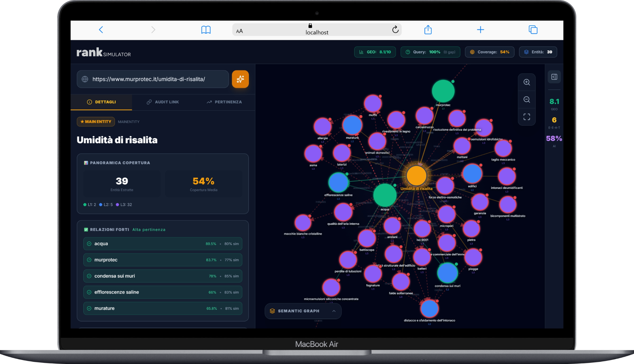Viewport: 634px width, 364px height.
Task: Select the orange Umidità di risalita node
Action: coord(416,175)
